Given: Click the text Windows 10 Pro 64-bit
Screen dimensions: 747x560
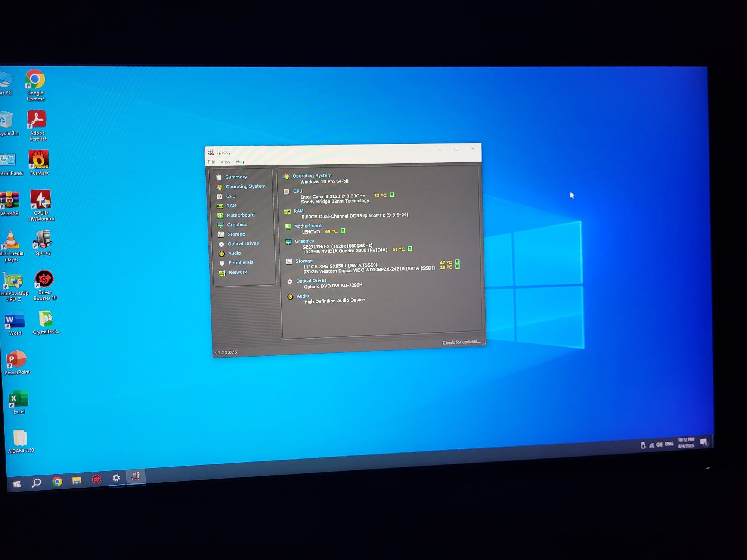Looking at the screenshot, I should click(325, 181).
